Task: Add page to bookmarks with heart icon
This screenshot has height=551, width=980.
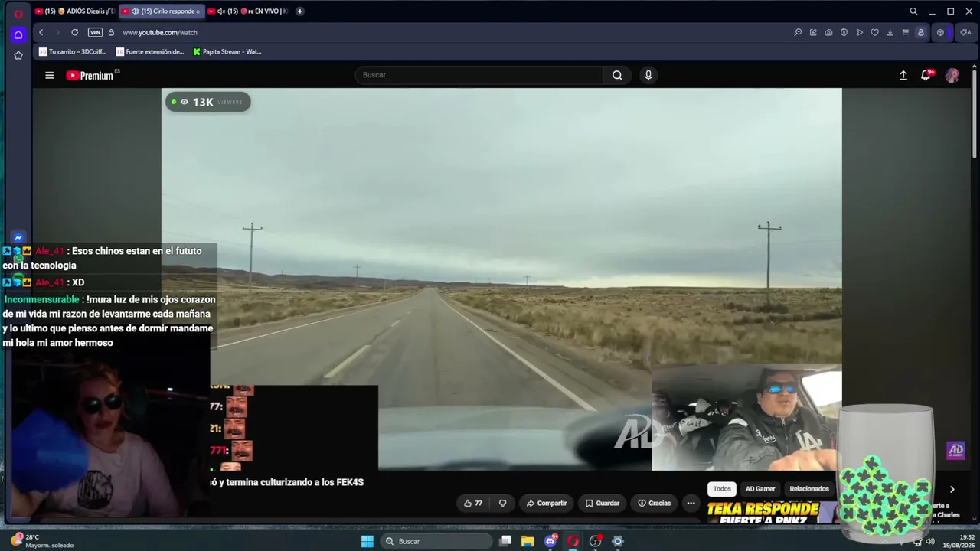Action: (874, 32)
